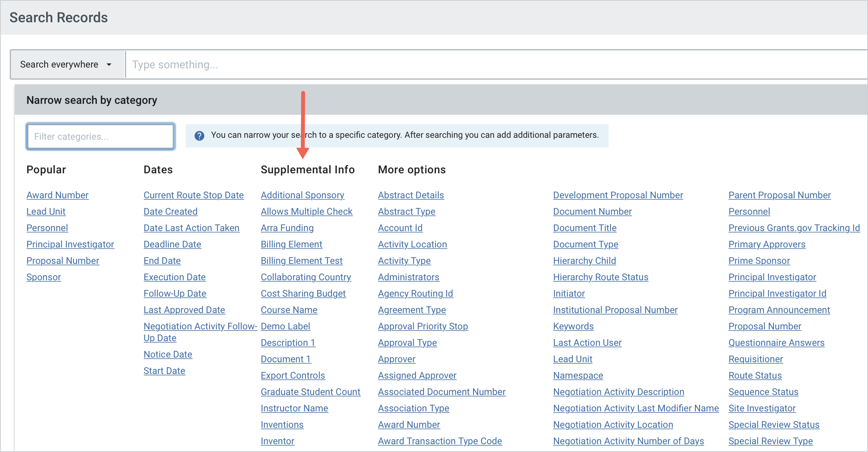Select Allows Multiple Check link
Screen dimensions: 868x452
pos(307,212)
